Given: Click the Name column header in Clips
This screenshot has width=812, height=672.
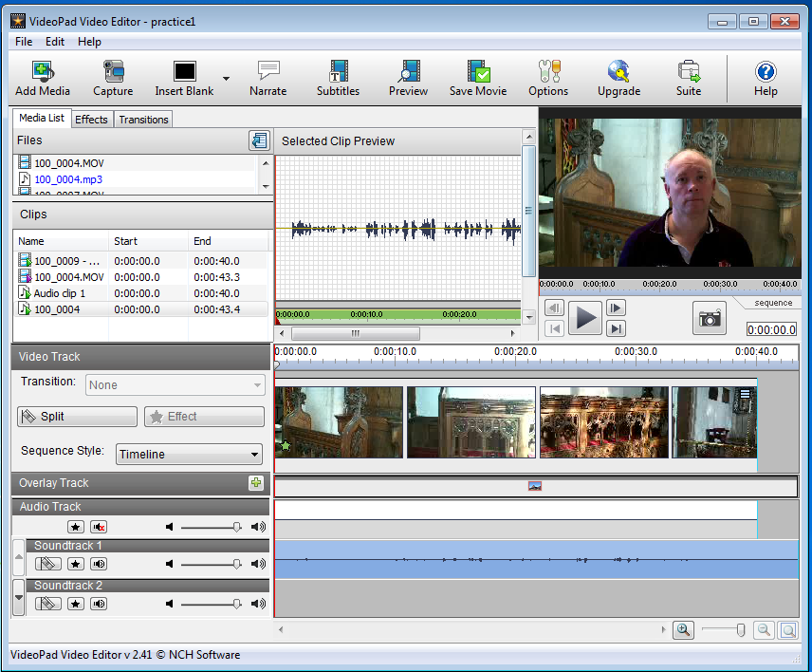Looking at the screenshot, I should point(61,241).
